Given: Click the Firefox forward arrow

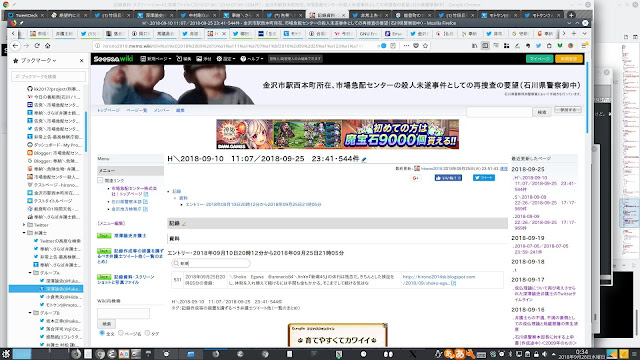Looking at the screenshot, I should tap(26, 46).
